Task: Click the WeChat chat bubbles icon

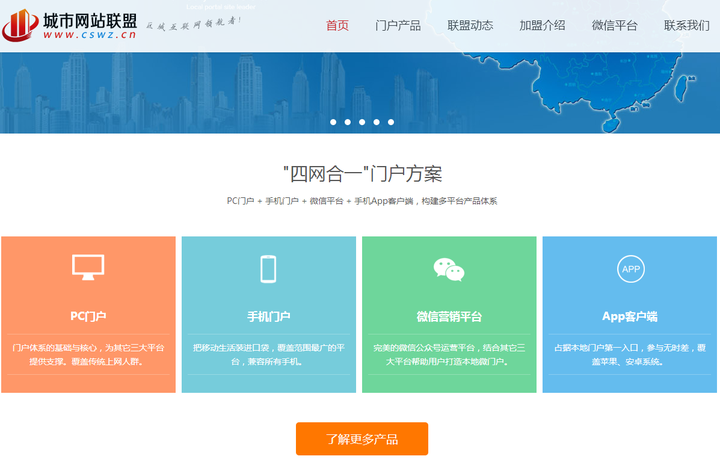Action: (x=449, y=268)
